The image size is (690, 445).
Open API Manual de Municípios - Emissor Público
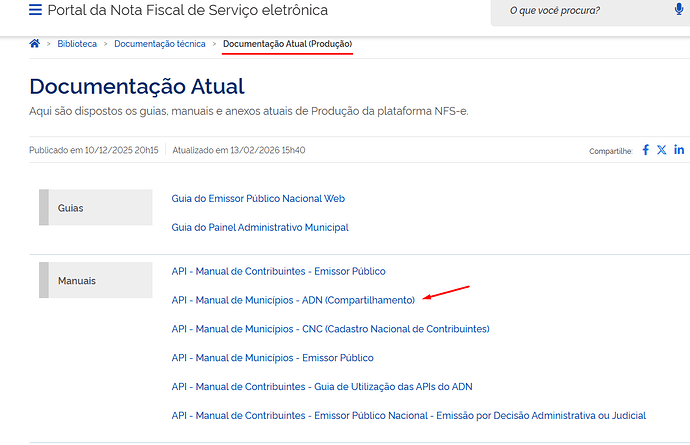(x=272, y=358)
